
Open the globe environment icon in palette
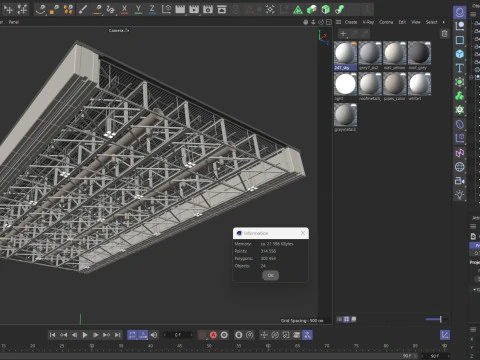pyautogui.click(x=460, y=167)
